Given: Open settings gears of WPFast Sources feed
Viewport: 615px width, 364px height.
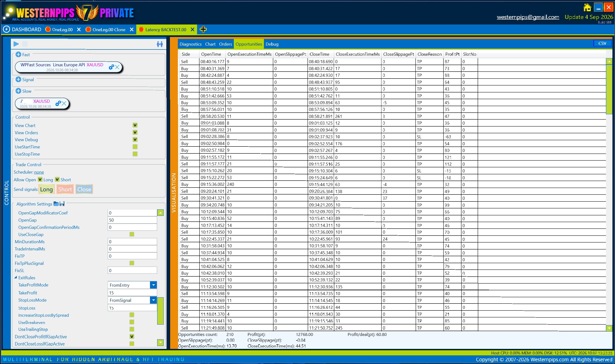Looking at the screenshot, I should [x=111, y=67].
